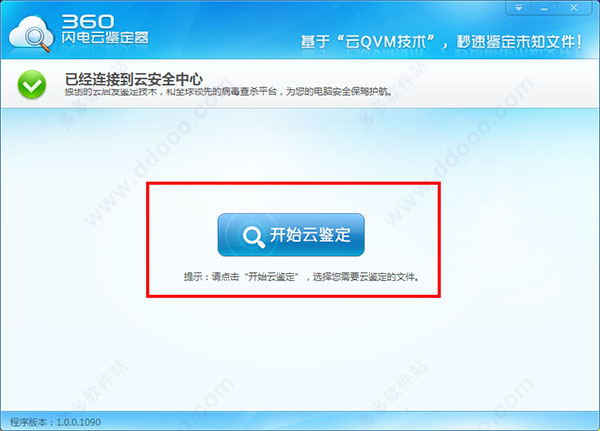
Task: Click the 基于 text at slogan start
Action: pyautogui.click(x=315, y=42)
